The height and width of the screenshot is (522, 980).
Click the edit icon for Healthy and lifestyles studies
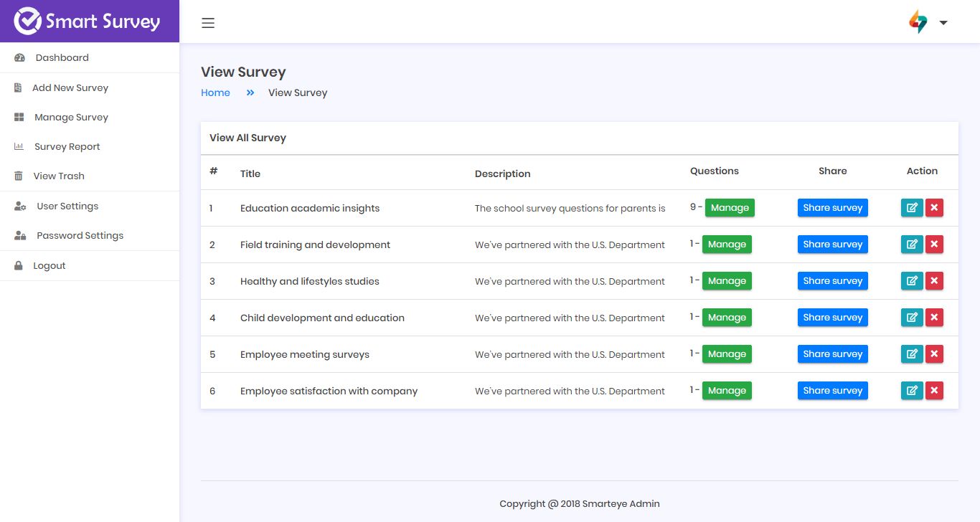(911, 281)
